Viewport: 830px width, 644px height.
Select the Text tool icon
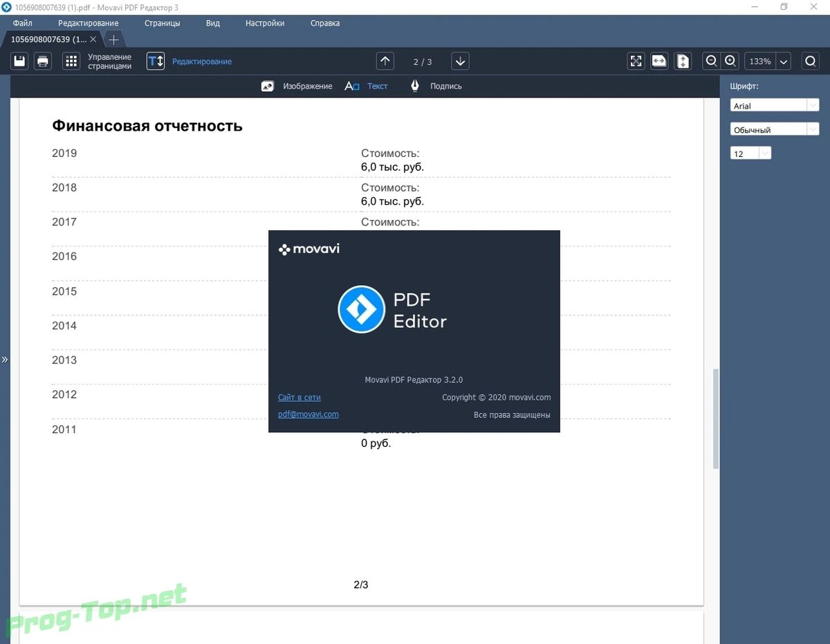coord(352,86)
